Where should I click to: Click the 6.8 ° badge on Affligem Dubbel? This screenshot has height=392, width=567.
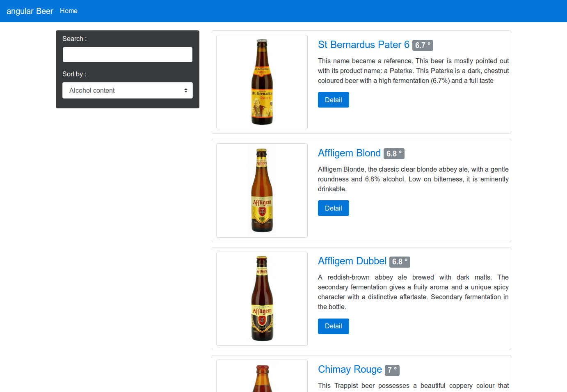(400, 262)
